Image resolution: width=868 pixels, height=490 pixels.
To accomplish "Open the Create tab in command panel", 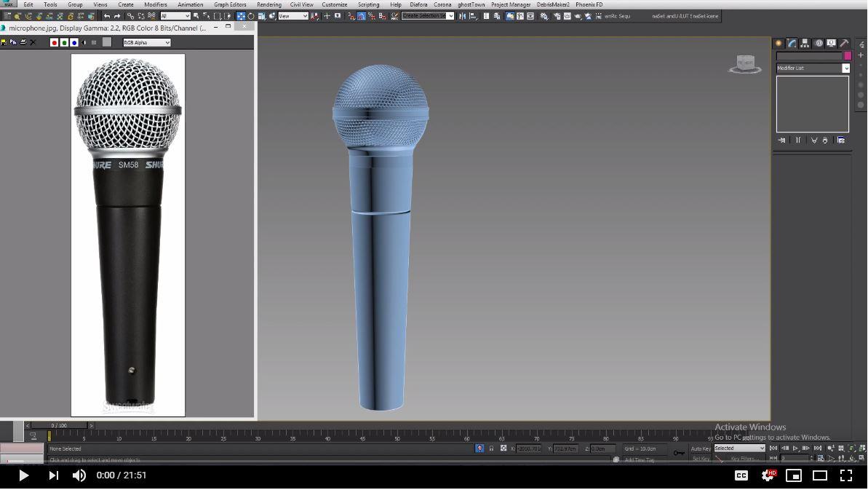I will (x=779, y=44).
